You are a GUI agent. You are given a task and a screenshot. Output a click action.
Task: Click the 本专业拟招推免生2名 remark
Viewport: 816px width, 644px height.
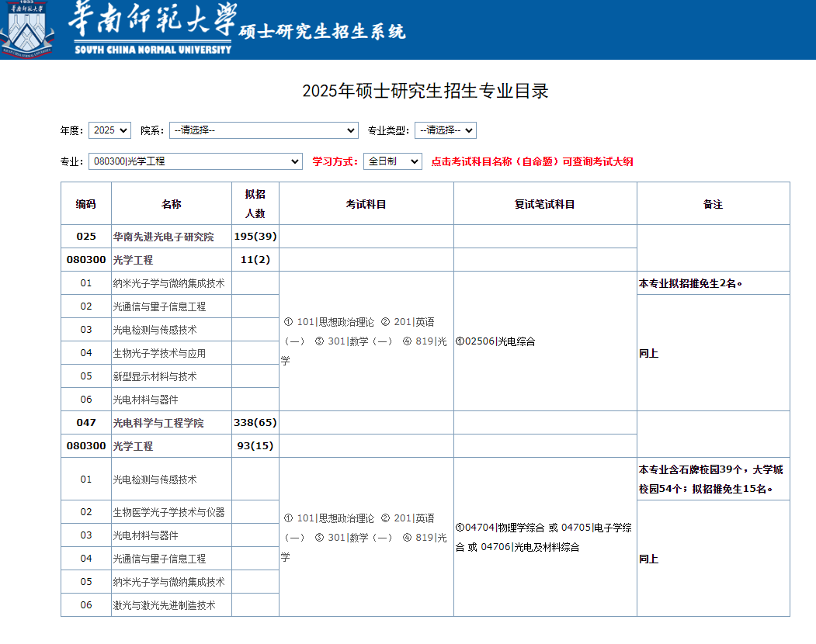tap(690, 283)
